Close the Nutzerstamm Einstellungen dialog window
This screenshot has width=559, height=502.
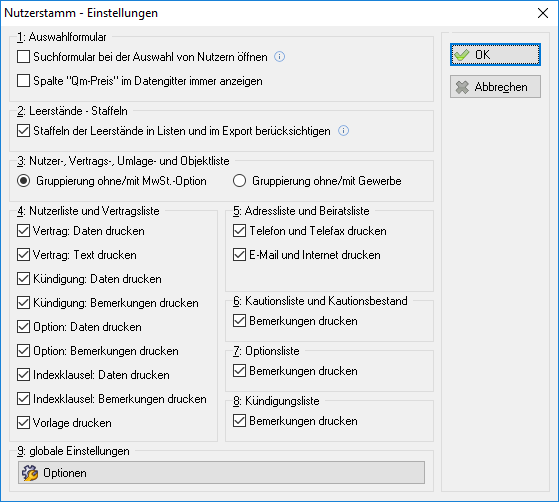pos(543,13)
